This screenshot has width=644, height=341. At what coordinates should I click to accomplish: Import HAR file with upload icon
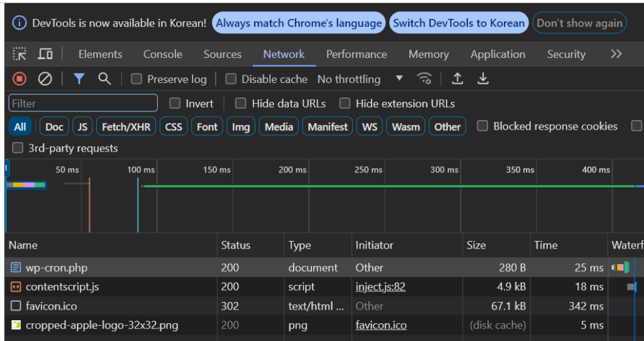point(458,79)
